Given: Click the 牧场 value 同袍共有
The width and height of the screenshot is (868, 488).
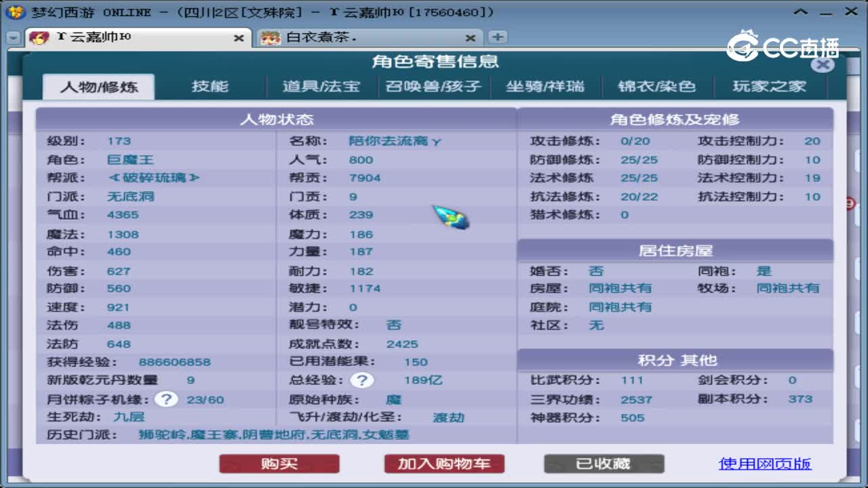Looking at the screenshot, I should click(787, 288).
